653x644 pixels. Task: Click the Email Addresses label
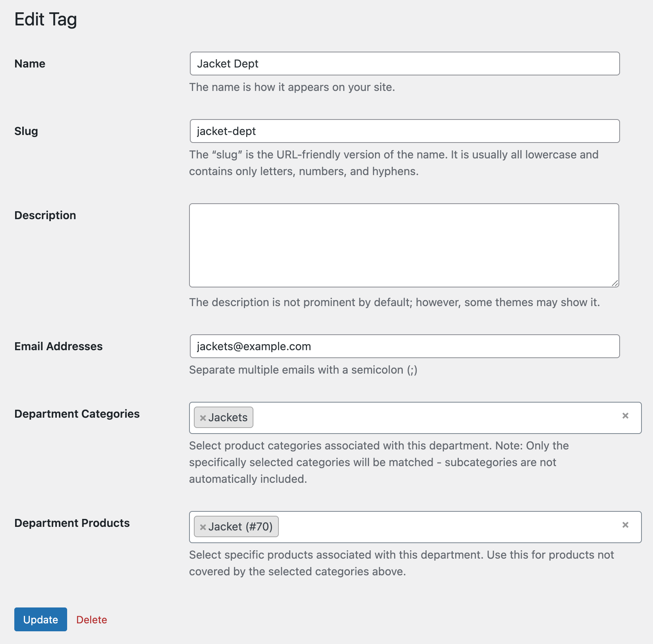pos(58,346)
